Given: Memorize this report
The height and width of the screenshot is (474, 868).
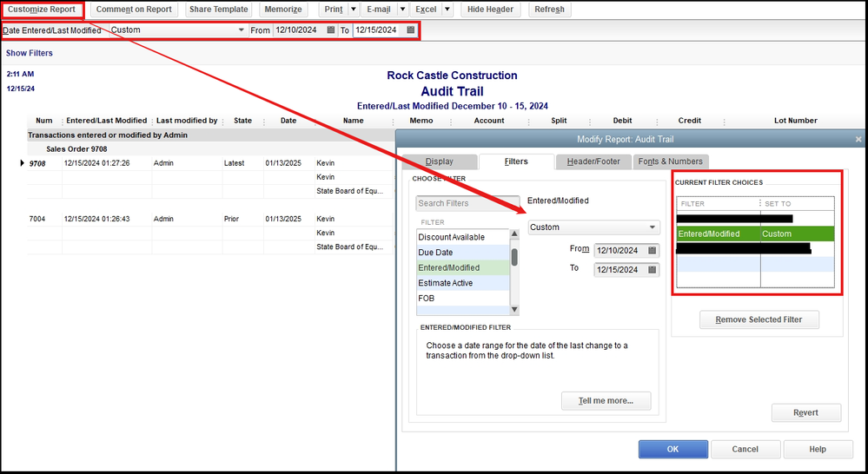Looking at the screenshot, I should click(x=283, y=10).
